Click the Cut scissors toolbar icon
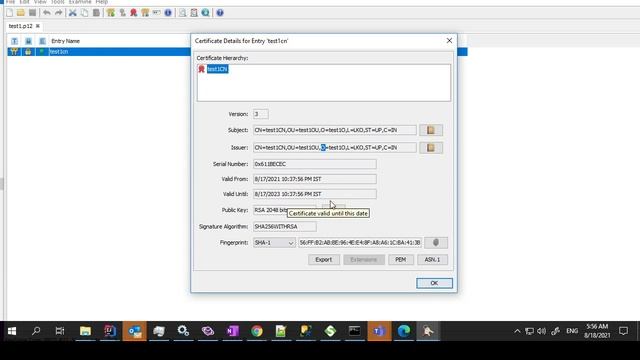Image resolution: width=640 pixels, height=360 pixels. [73, 13]
